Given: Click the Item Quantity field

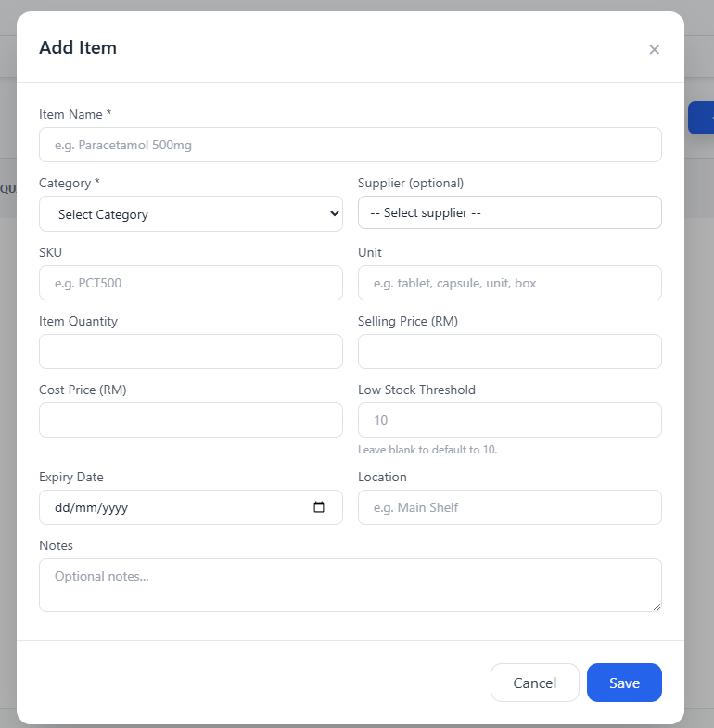Looking at the screenshot, I should (x=191, y=351).
